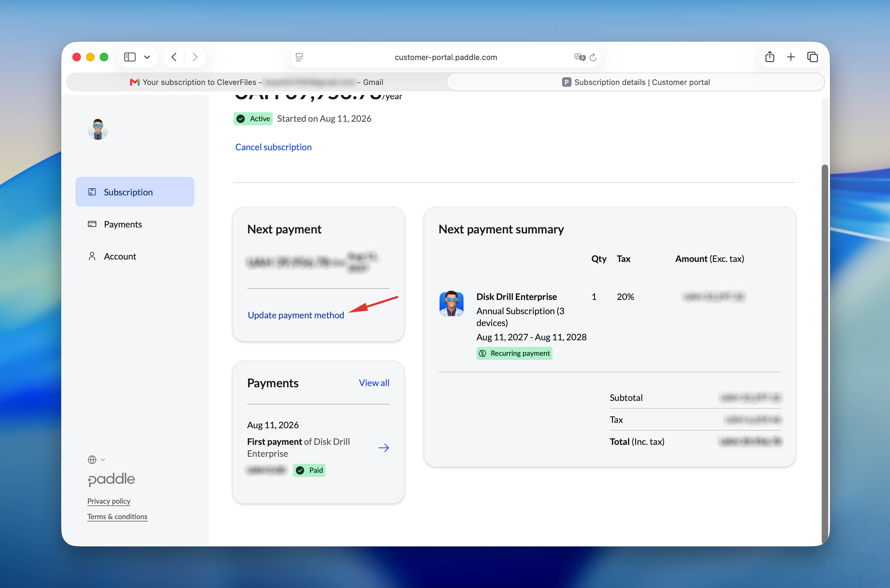
Task: Click Cancel subscription link
Action: [273, 147]
